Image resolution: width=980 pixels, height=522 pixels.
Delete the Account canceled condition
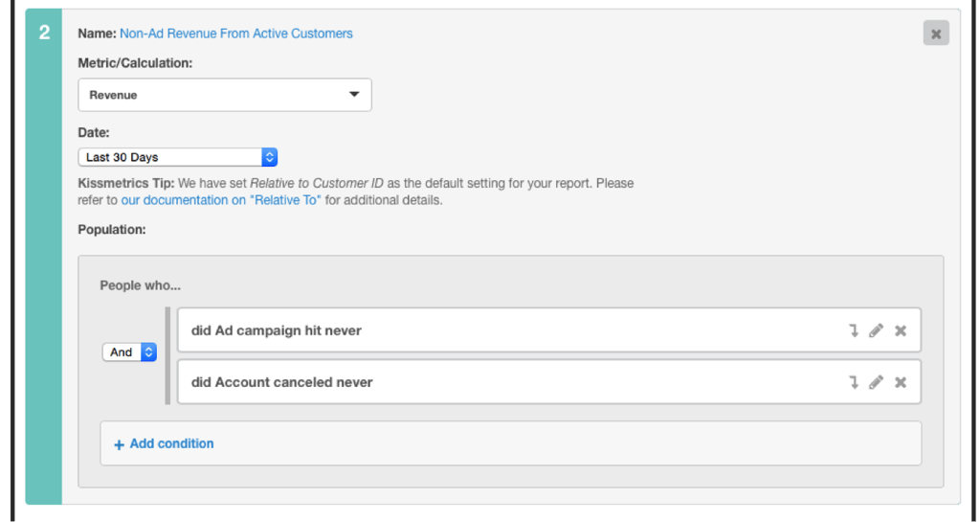[900, 382]
